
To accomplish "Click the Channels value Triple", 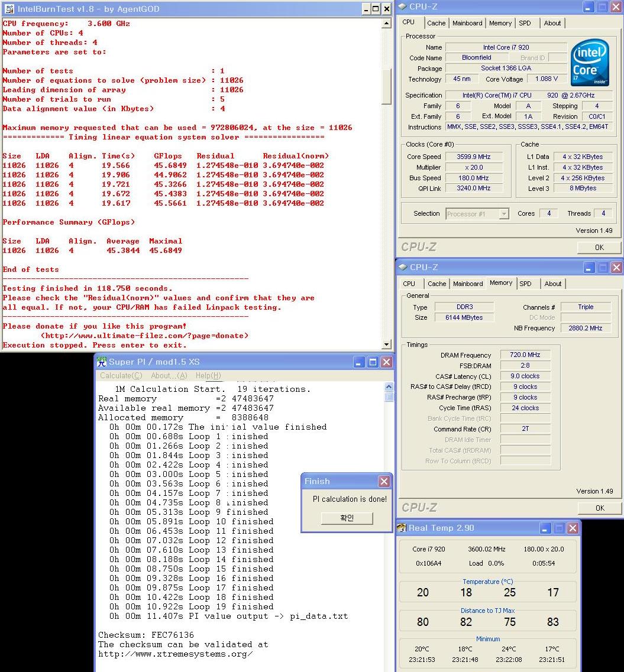I will pos(586,307).
